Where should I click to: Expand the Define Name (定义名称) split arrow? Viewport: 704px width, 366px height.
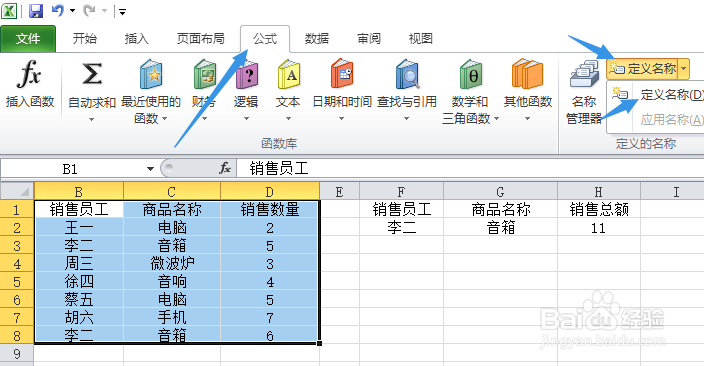[684, 69]
